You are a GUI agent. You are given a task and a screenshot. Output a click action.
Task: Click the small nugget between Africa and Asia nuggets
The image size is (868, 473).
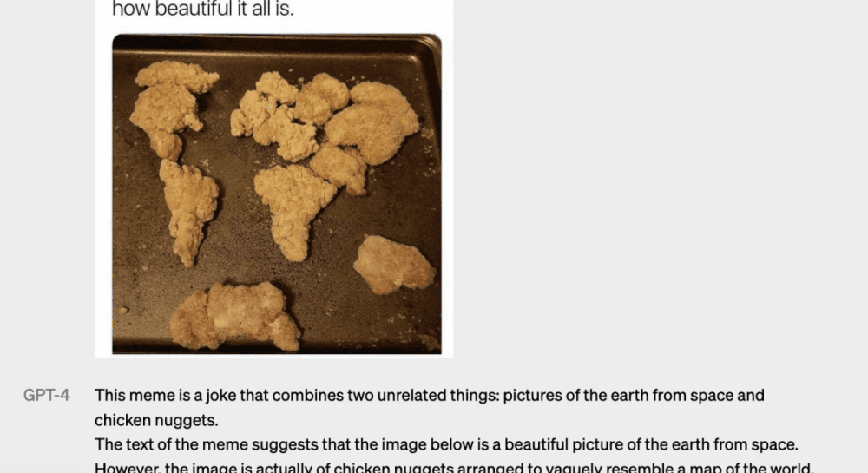pos(339,168)
